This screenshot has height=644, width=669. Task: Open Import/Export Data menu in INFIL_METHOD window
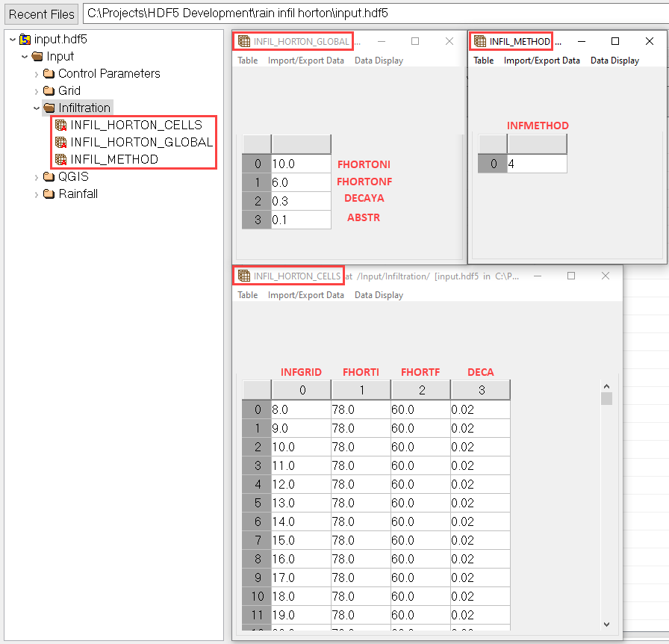click(541, 61)
